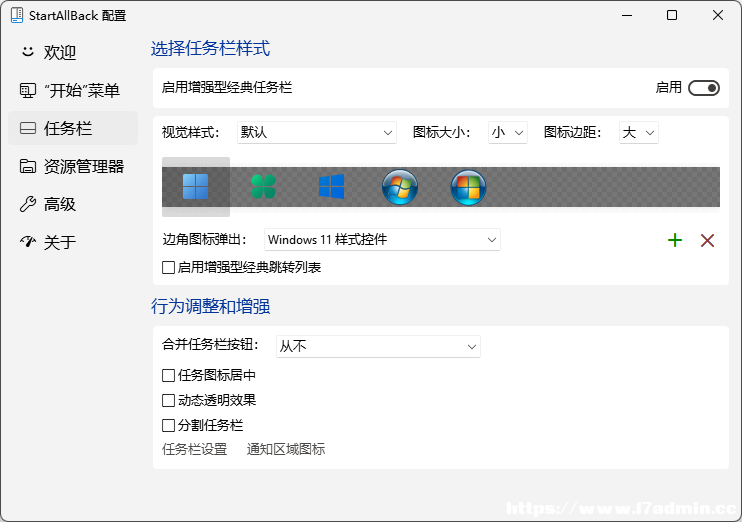This screenshot has height=522, width=742.
Task: Open 资源管理器 settings page
Action: (x=73, y=166)
